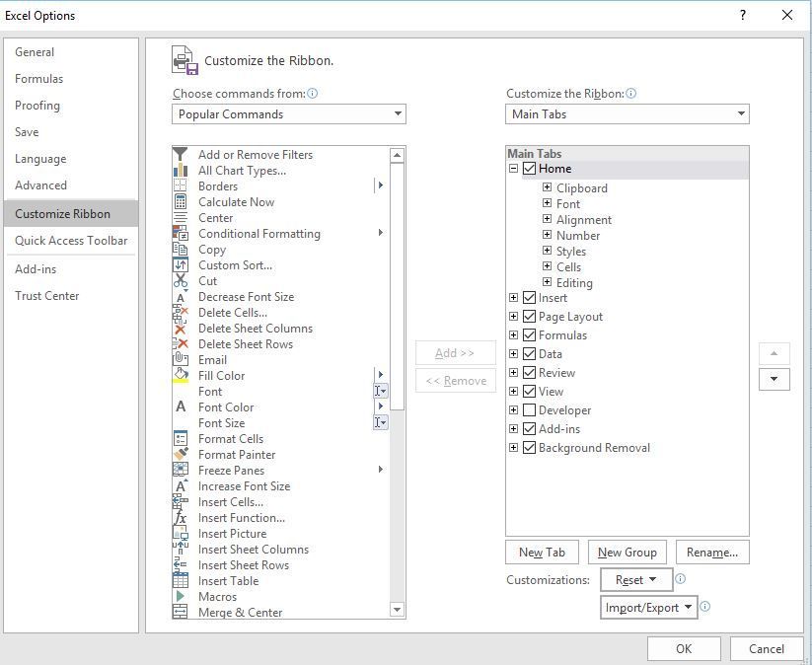Select the Email command icon
The height and width of the screenshot is (665, 812).
pyautogui.click(x=181, y=359)
